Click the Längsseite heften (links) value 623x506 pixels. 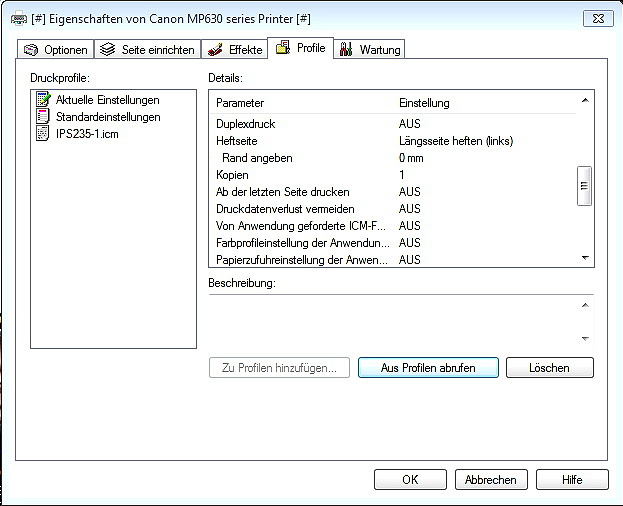click(456, 141)
